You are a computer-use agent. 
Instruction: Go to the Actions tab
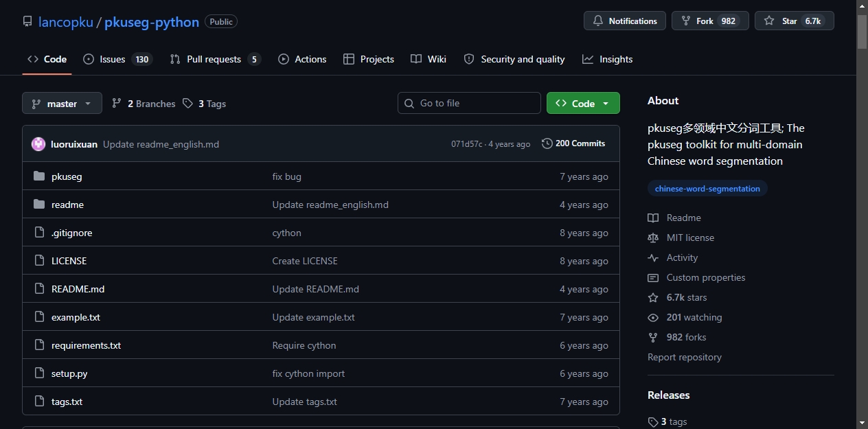302,59
